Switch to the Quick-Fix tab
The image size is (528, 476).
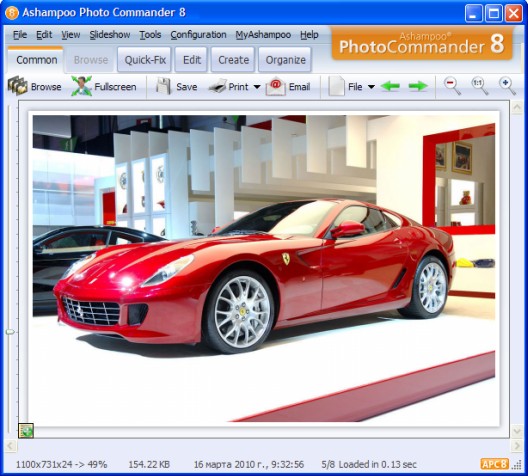point(145,60)
